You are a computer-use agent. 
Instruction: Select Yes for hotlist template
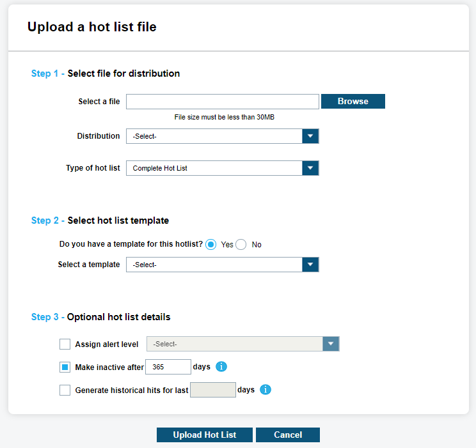pos(211,244)
